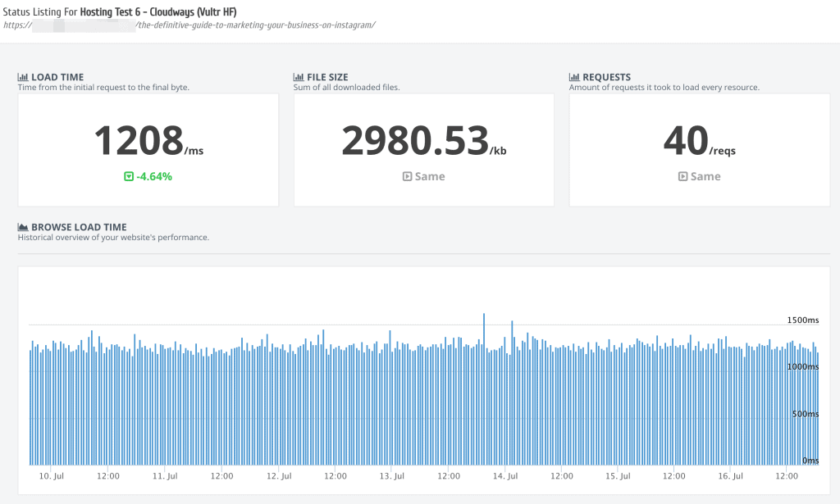Click the 2980.53 kb file size value
The width and height of the screenshot is (840, 504).
click(x=414, y=140)
